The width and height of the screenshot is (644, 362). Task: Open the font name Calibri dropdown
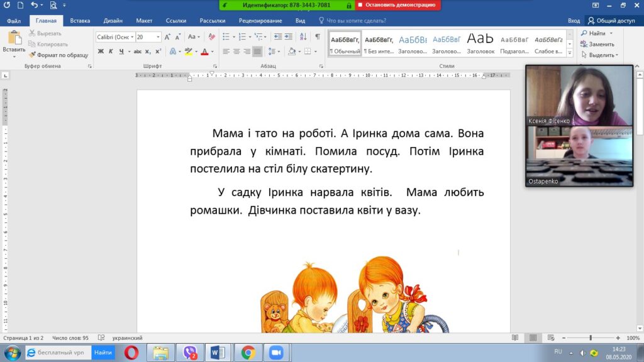(x=132, y=37)
